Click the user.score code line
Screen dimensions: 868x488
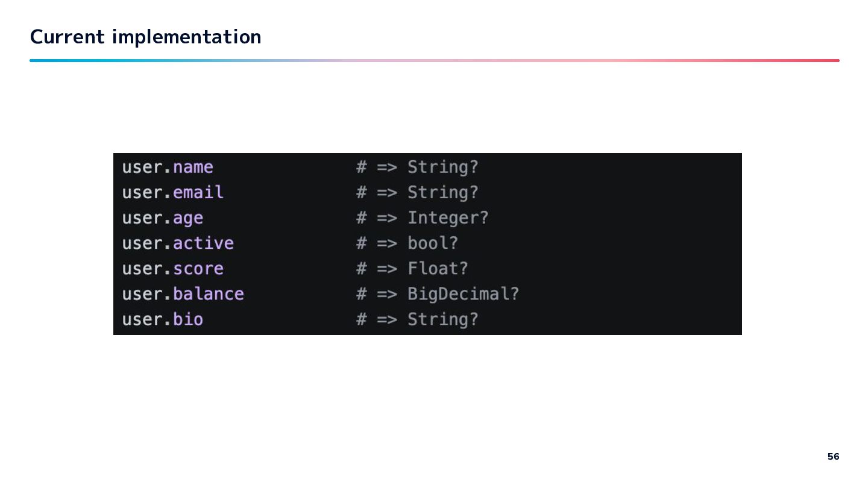click(x=172, y=269)
